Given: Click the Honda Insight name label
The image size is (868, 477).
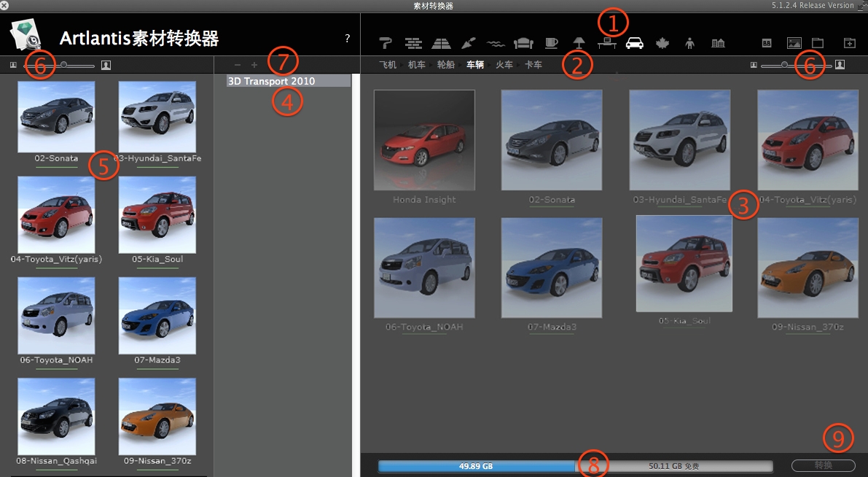Looking at the screenshot, I should click(x=425, y=200).
